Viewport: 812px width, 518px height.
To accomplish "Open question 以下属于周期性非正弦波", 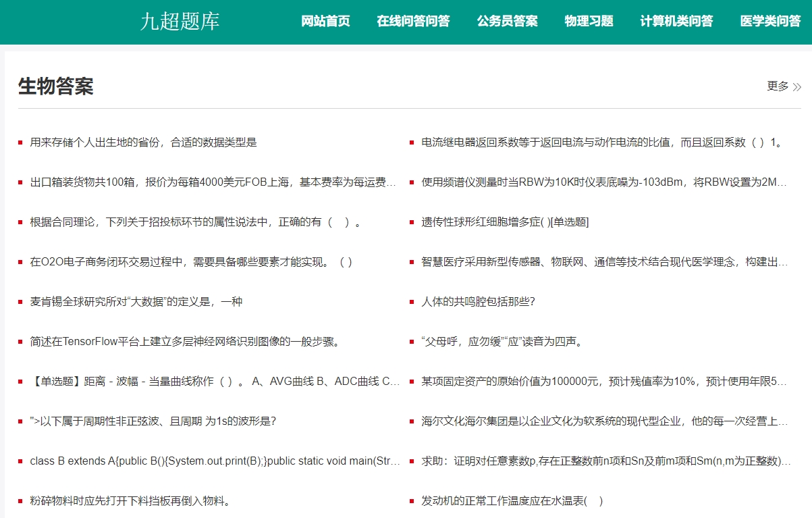I will (153, 421).
